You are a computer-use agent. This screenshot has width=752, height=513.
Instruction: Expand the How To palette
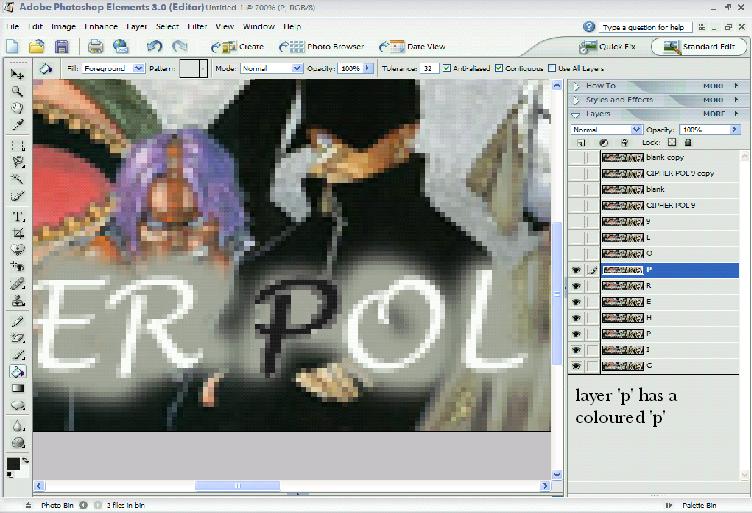(576, 86)
